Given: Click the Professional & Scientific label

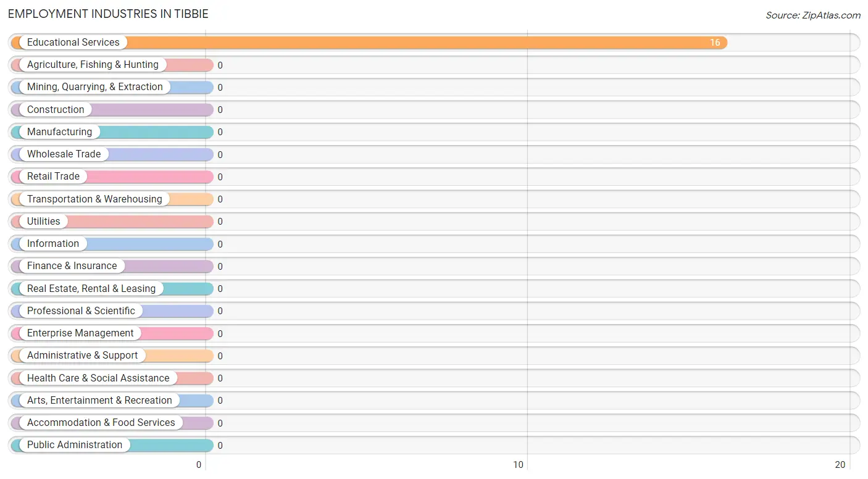Looking at the screenshot, I should [81, 311].
